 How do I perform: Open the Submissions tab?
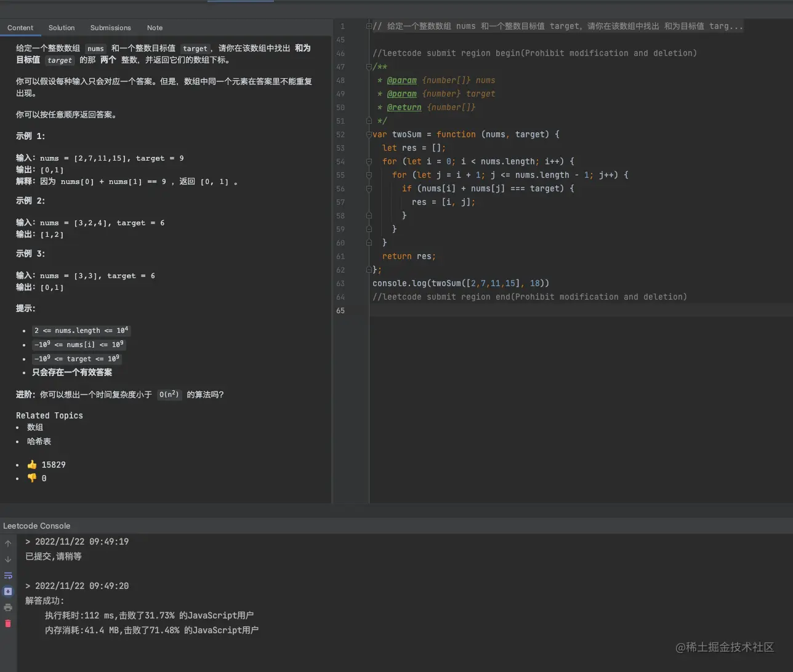tap(110, 28)
